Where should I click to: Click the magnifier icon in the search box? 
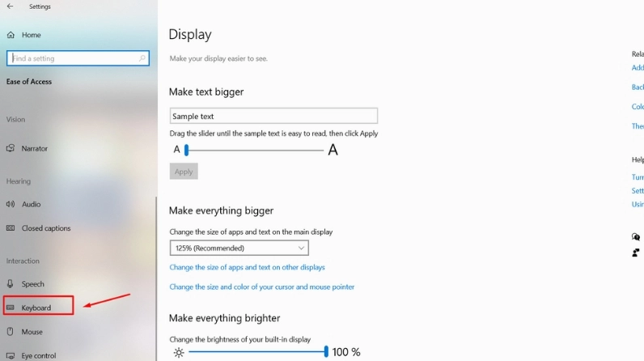tap(143, 58)
